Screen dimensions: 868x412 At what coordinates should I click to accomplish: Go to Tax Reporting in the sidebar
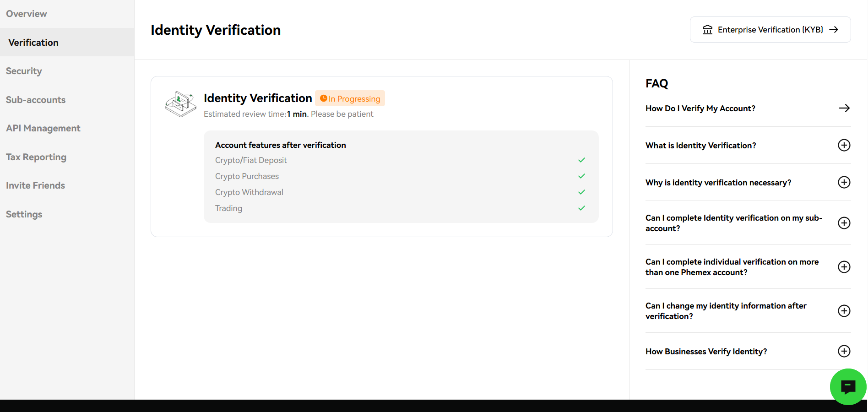pos(36,157)
